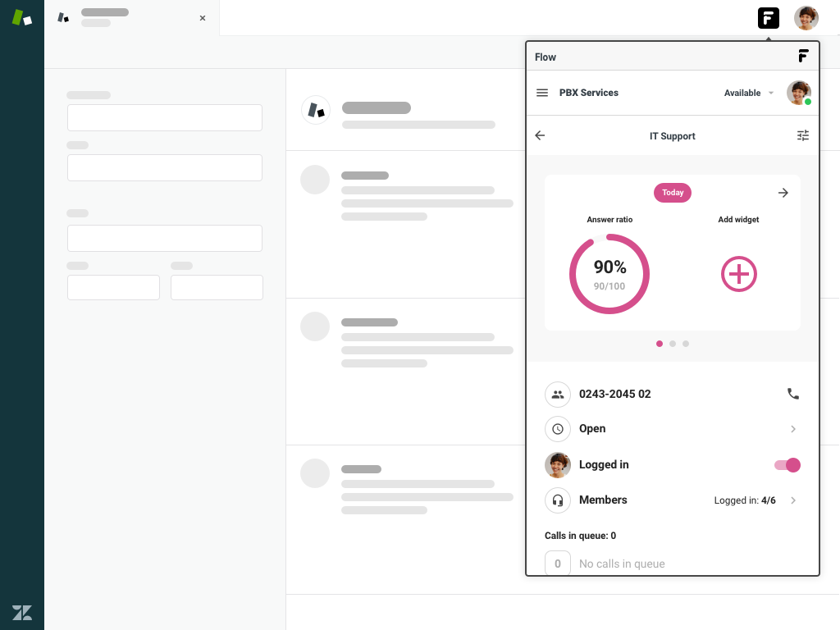Expand the Members list chevron

coord(793,500)
